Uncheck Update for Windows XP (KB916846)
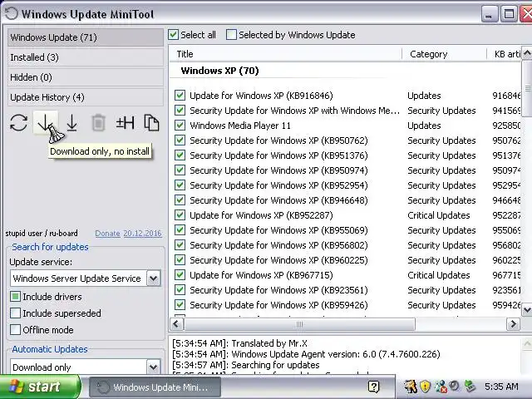Viewport: 532px width, 399px height. pyautogui.click(x=180, y=96)
